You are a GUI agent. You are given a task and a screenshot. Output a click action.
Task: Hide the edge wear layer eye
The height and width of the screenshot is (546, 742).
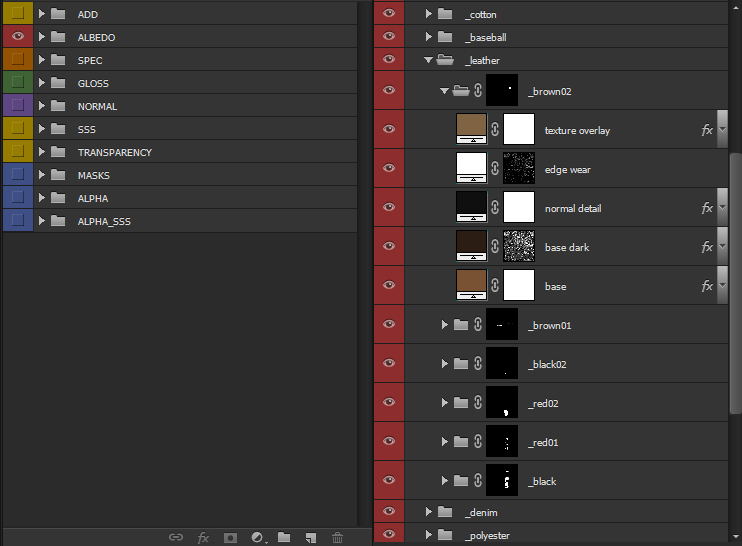pyautogui.click(x=389, y=168)
